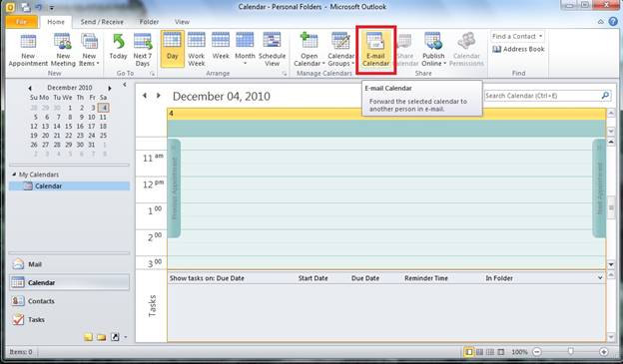This screenshot has height=364, width=623.
Task: Create a New Appointment
Action: coord(28,50)
